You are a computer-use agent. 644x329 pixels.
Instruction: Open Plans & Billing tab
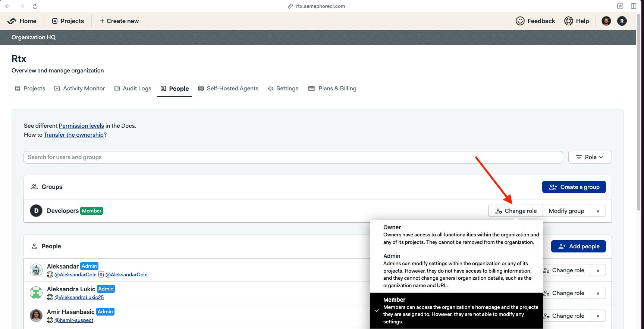click(332, 89)
